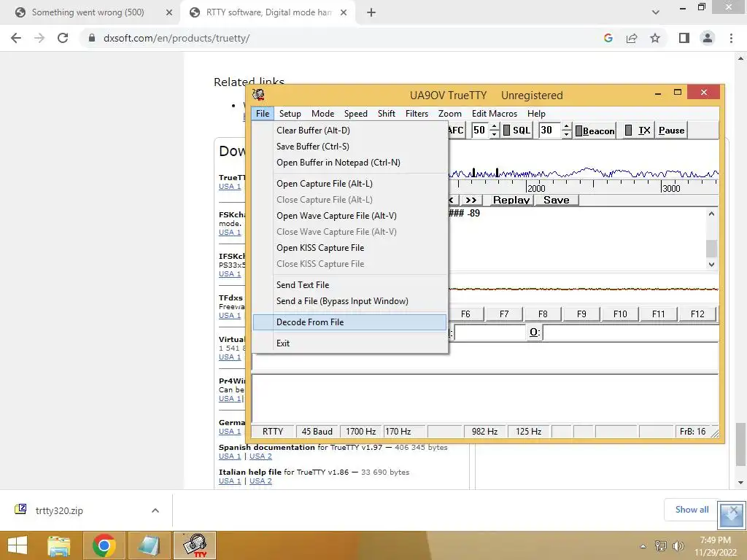747x560 pixels.
Task: Open the Zoom menu
Action: click(449, 113)
